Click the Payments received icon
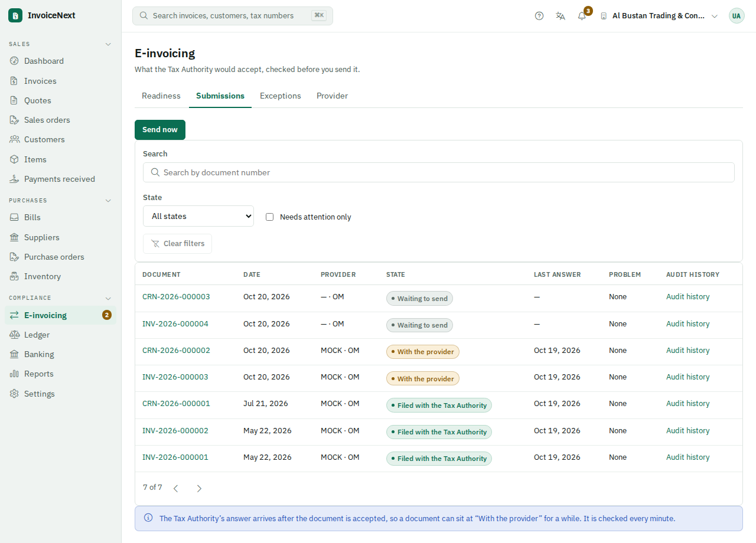The height and width of the screenshot is (543, 756). pyautogui.click(x=14, y=179)
